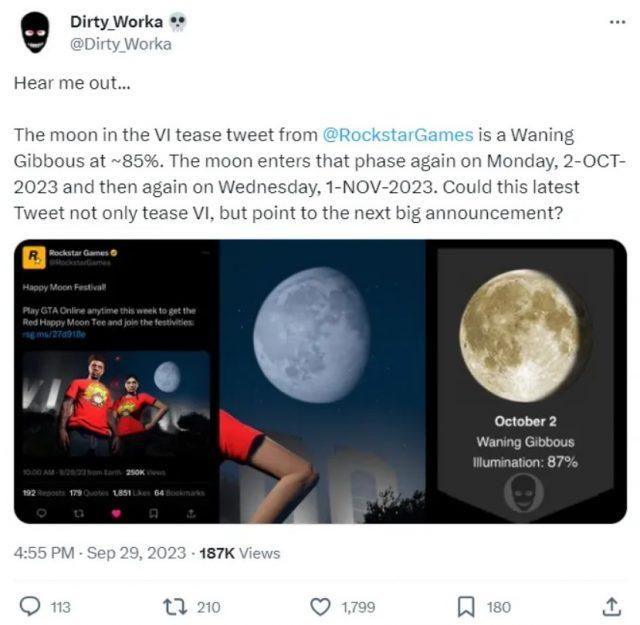Viewport: 640px width, 625px height.
Task: Select the skull watermark on moon phase panel
Action: (x=524, y=493)
